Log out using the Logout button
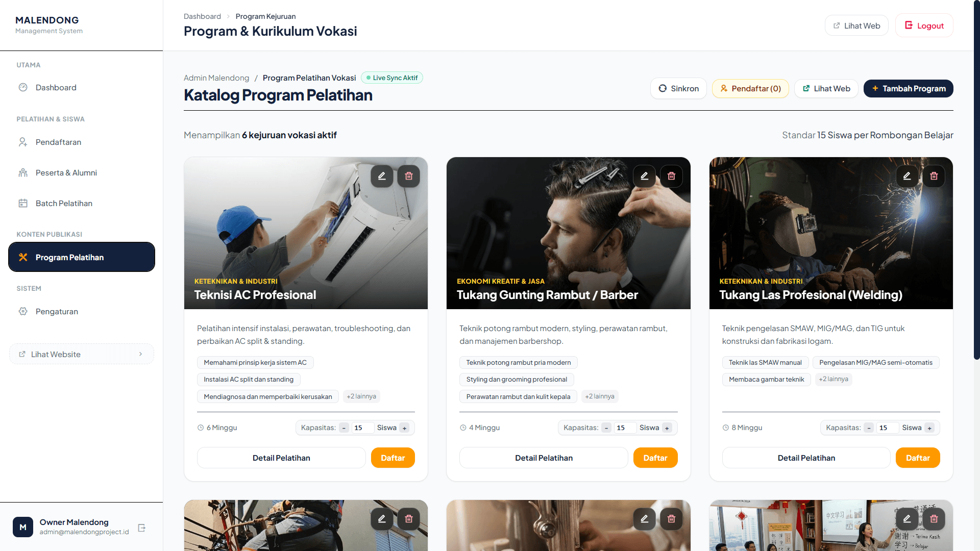980x551 pixels. (x=924, y=26)
